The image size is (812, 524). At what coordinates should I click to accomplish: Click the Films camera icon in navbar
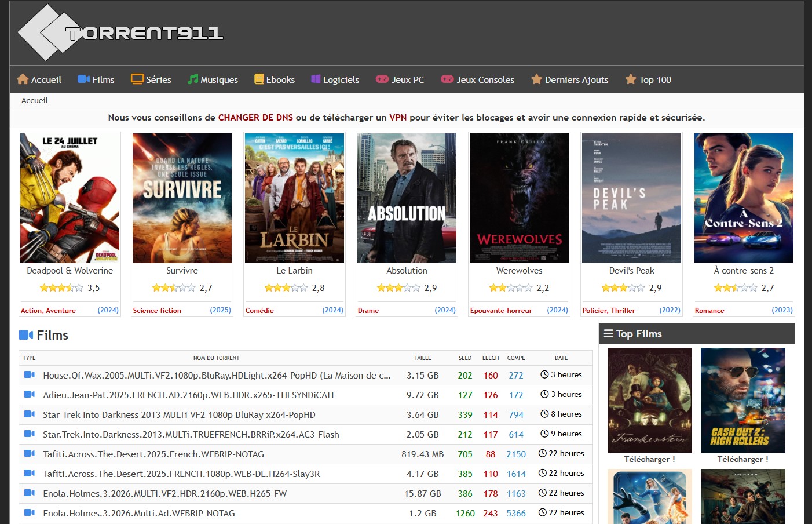click(84, 79)
